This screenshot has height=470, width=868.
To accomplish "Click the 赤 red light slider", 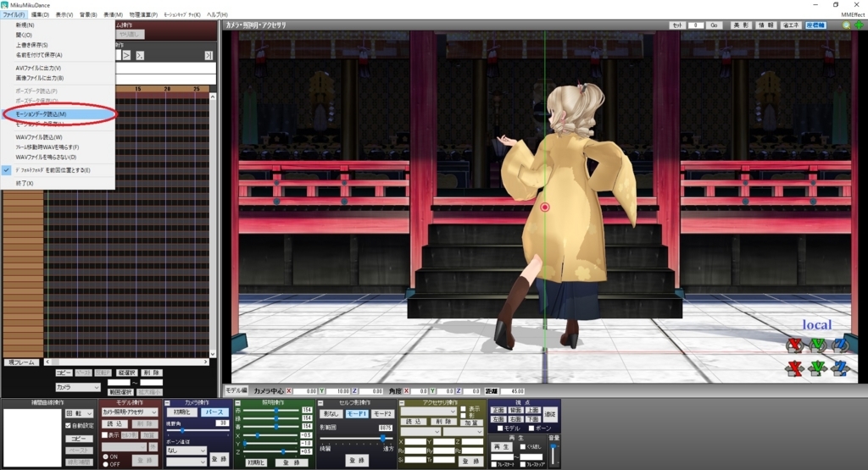I will click(272, 410).
